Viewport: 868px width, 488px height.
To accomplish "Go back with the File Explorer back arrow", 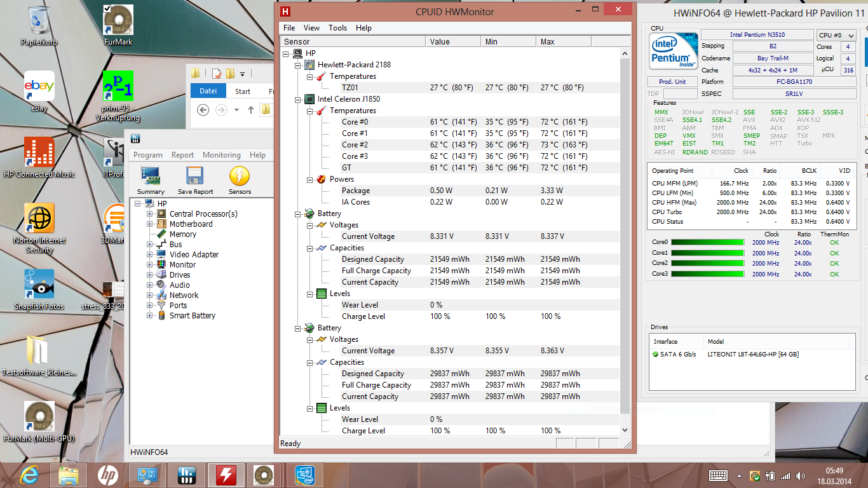I will coord(203,110).
